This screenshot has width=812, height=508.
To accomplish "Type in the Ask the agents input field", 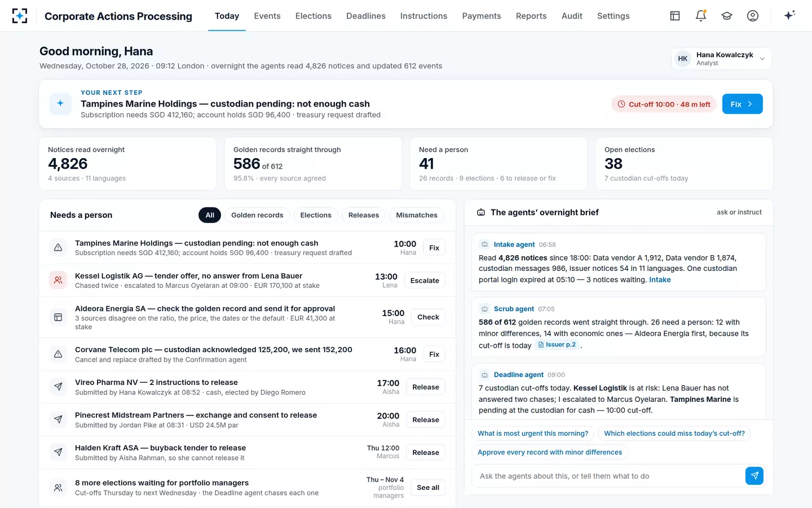I will (608, 476).
